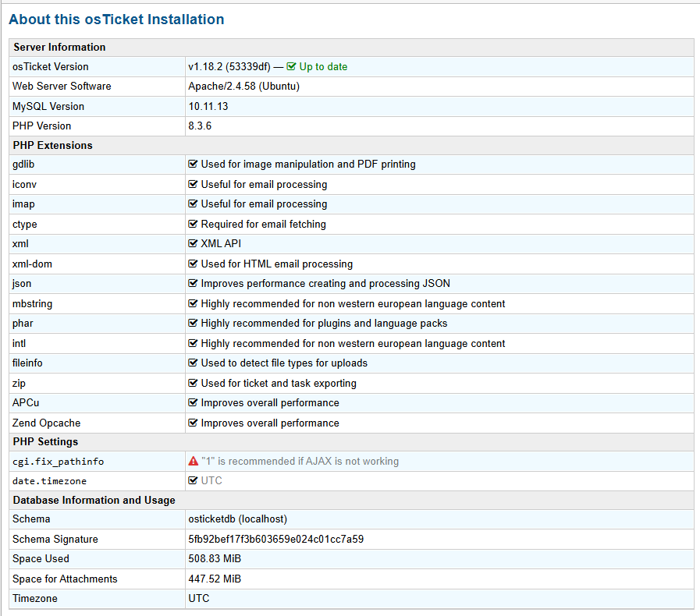Click the About this osTicket Installation heading

click(116, 19)
